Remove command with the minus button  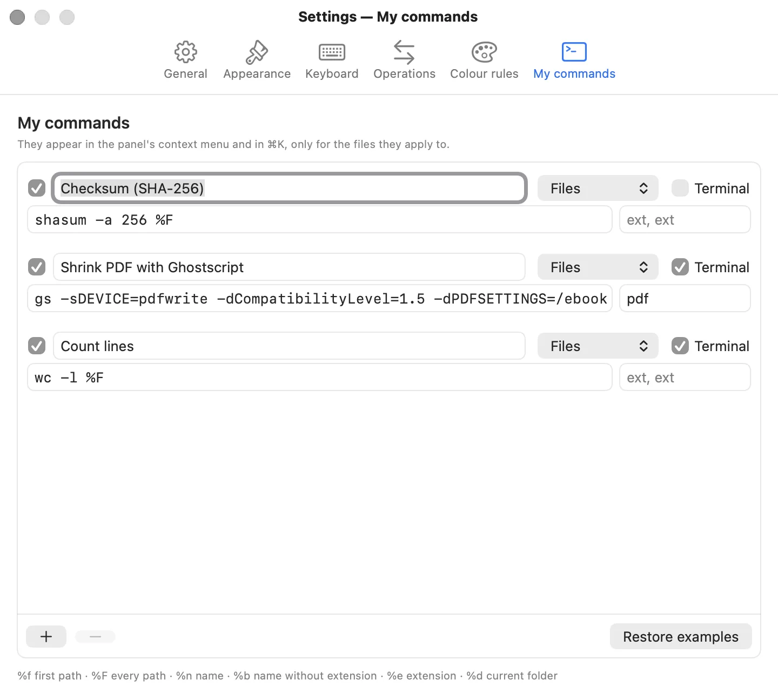pos(96,637)
